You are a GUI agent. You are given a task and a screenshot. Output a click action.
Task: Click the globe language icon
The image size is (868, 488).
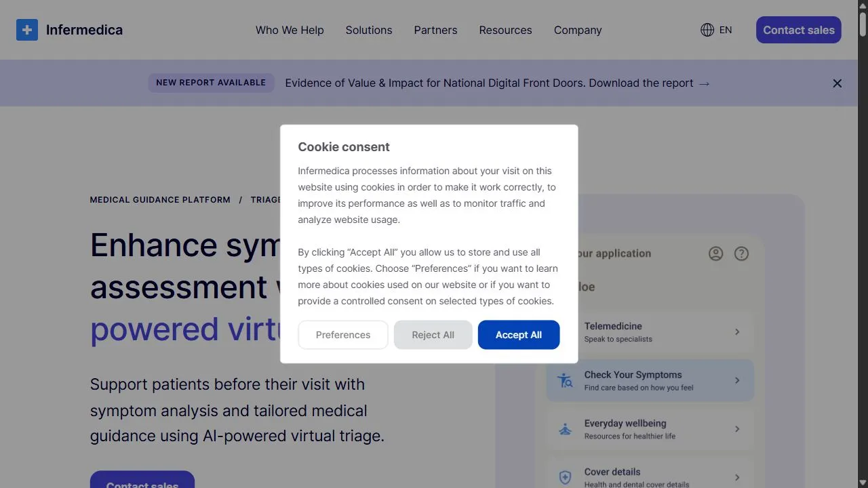[707, 30]
